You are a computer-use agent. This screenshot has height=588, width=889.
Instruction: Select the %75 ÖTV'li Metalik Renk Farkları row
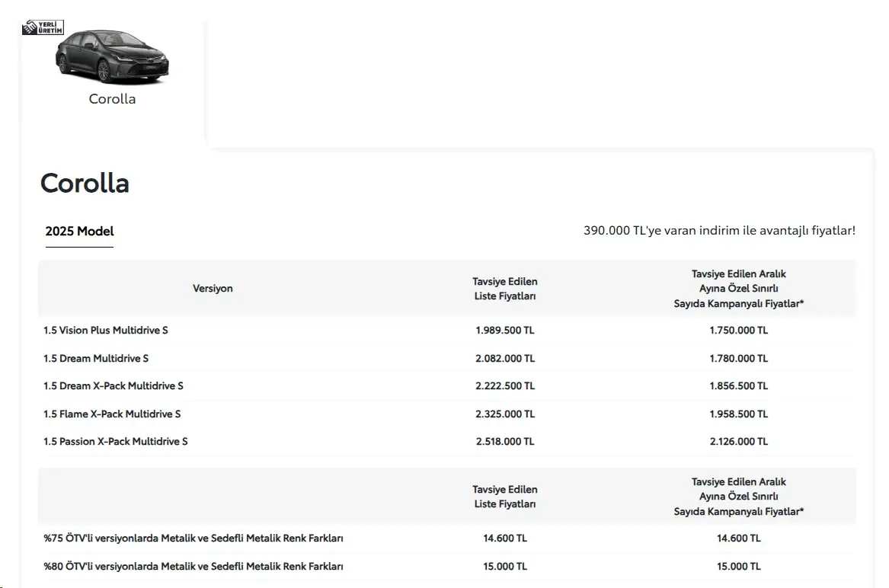click(x=446, y=538)
